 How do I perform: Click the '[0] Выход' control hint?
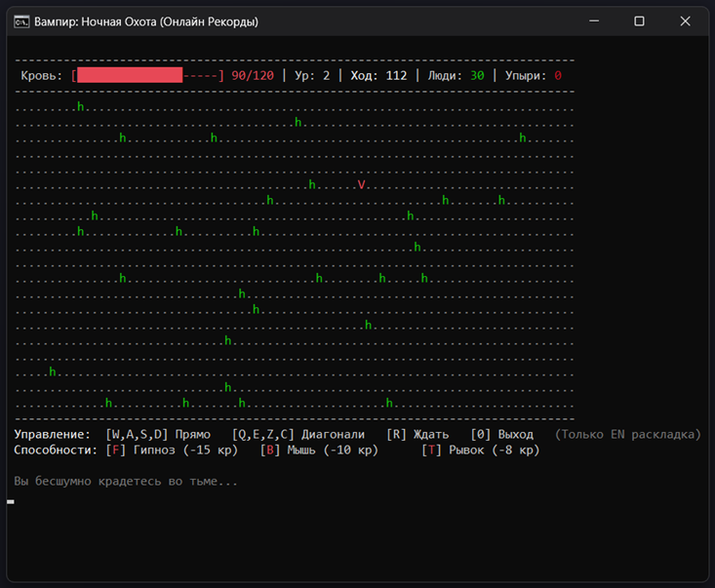click(x=502, y=434)
